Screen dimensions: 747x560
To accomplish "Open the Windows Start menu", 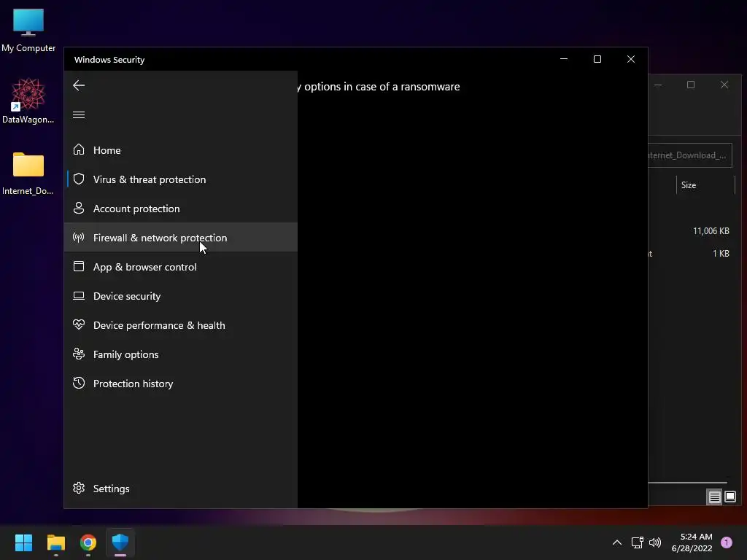I will click(24, 542).
